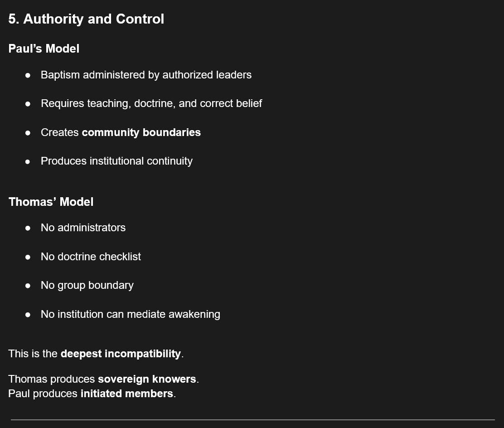Click the words "This is the"
504x428 pixels.
[33, 354]
